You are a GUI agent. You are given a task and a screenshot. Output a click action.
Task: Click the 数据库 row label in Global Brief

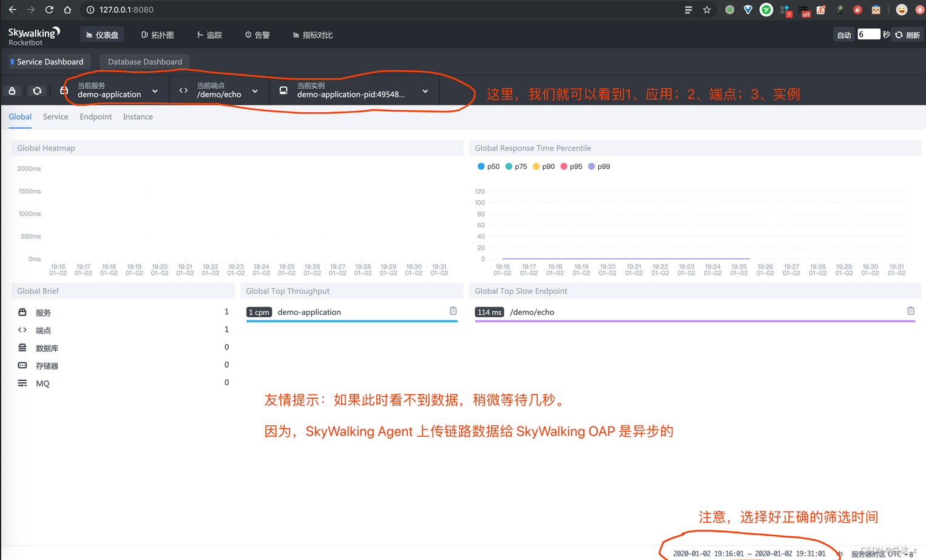point(47,348)
